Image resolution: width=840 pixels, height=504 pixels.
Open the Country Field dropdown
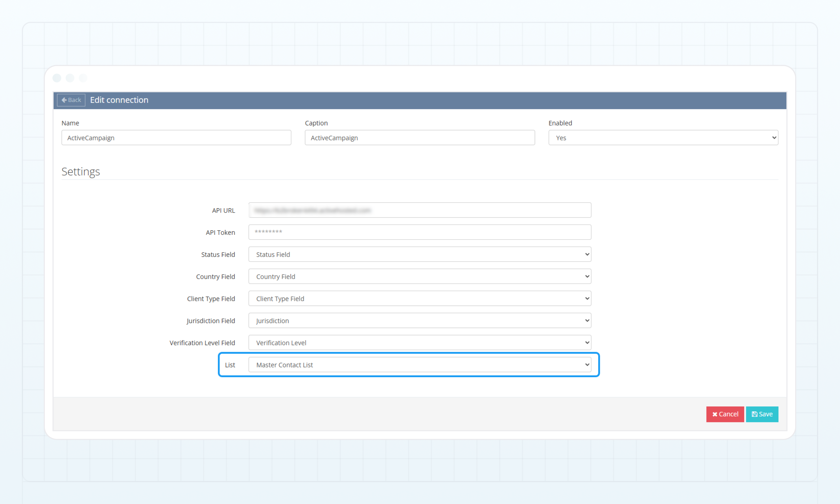click(419, 276)
